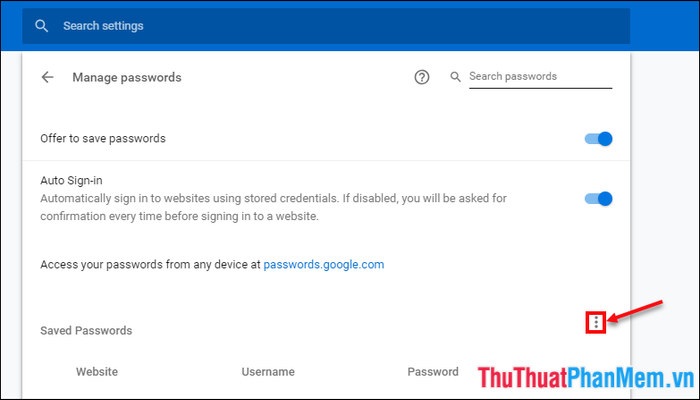
Task: Select the Website column header
Action: [97, 371]
